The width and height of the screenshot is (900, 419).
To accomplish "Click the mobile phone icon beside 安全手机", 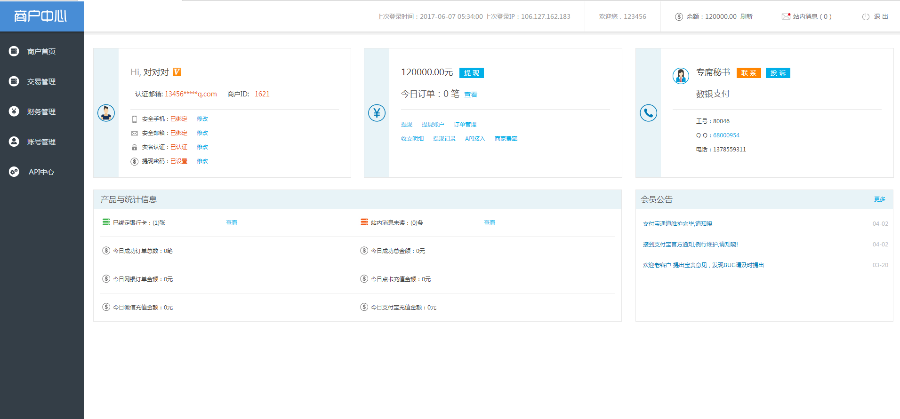I will (135, 119).
